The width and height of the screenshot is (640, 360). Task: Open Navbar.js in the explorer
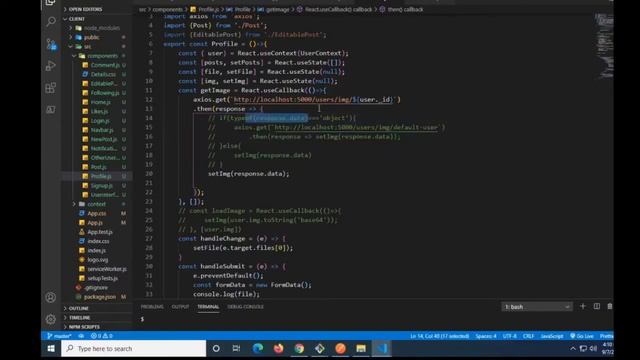[x=102, y=130]
